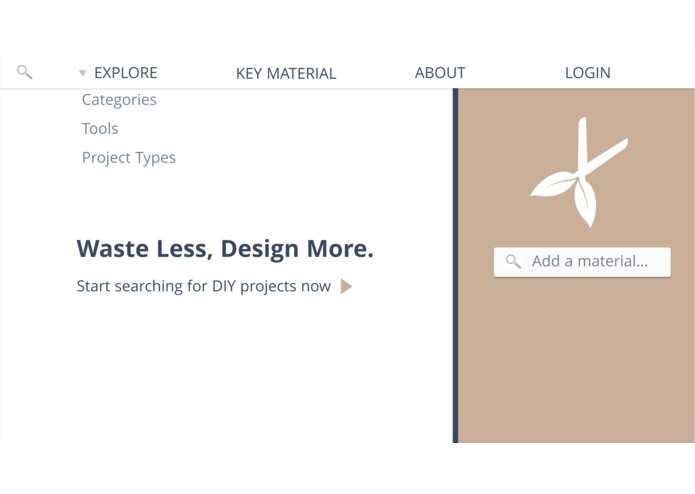The width and height of the screenshot is (695, 494).
Task: Click the Waste Less, Design More heading
Action: (x=225, y=249)
